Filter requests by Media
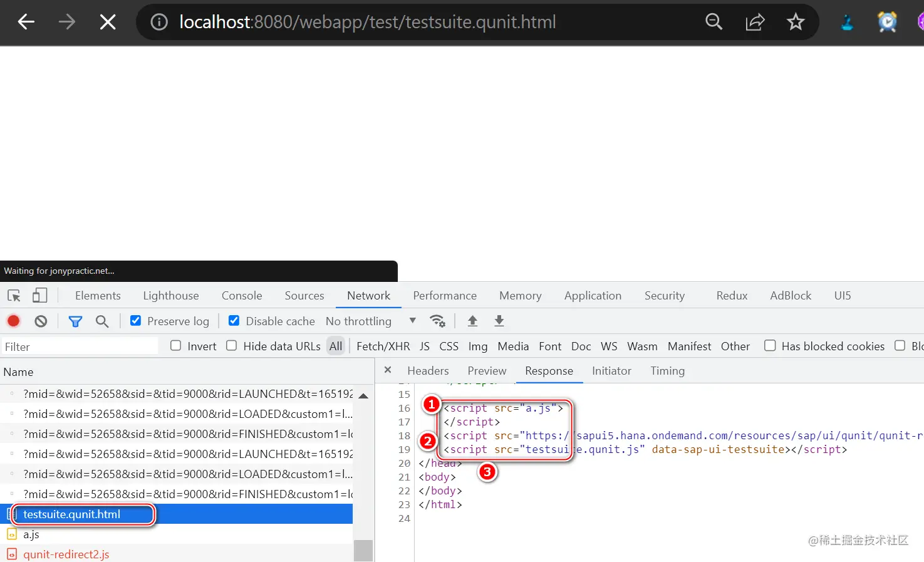Screen dimensions: 924x562 [x=513, y=346]
